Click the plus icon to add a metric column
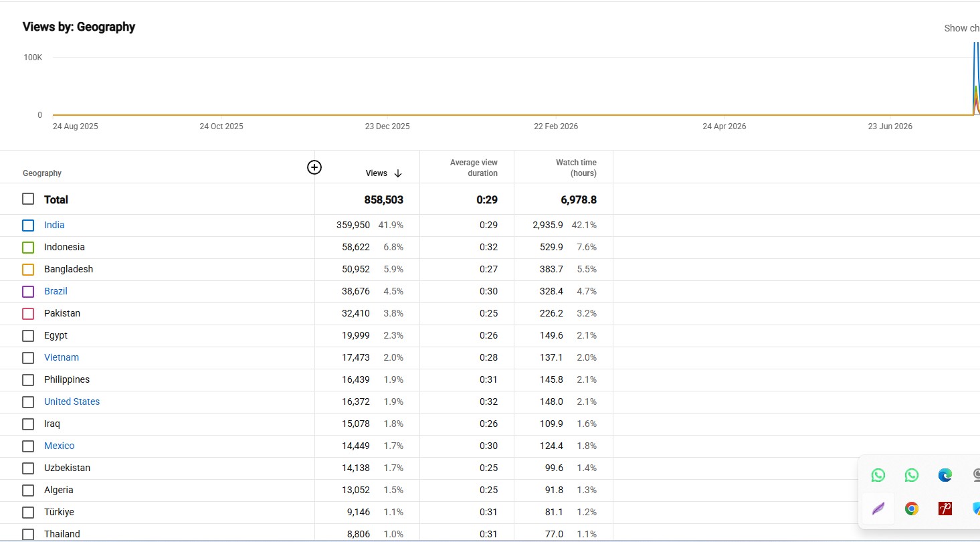Screen dimensions: 980x542 point(314,167)
